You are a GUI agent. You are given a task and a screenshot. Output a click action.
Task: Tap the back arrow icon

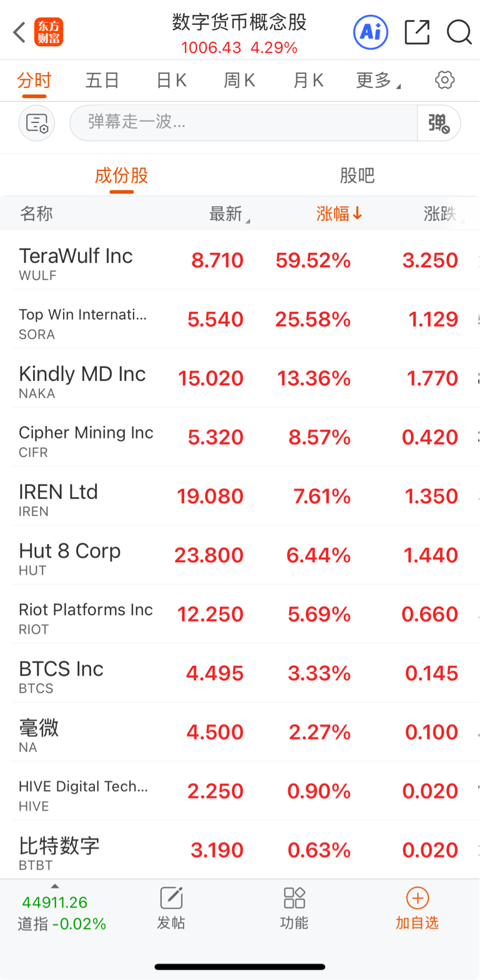[x=19, y=32]
